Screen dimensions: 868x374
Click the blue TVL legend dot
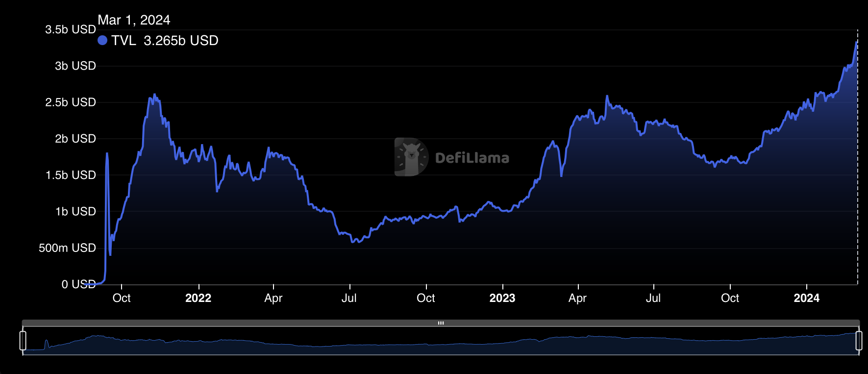point(102,40)
